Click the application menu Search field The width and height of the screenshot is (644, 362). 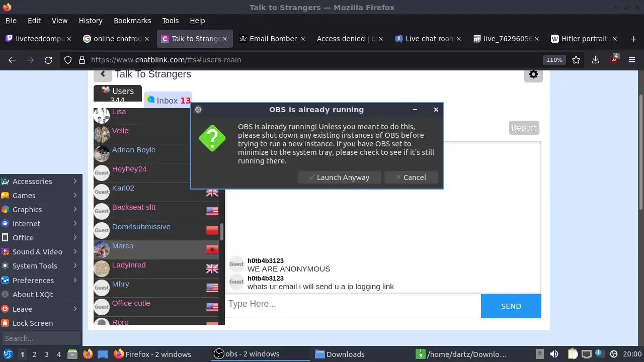coord(40,338)
